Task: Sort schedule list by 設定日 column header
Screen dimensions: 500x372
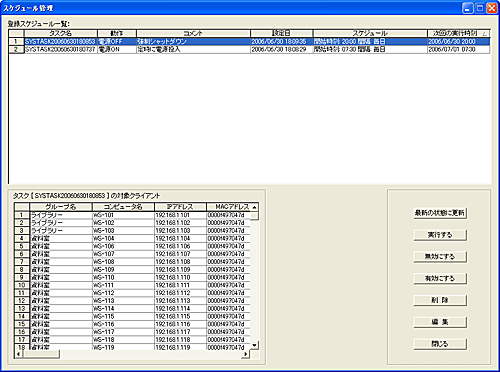Action: (x=282, y=33)
